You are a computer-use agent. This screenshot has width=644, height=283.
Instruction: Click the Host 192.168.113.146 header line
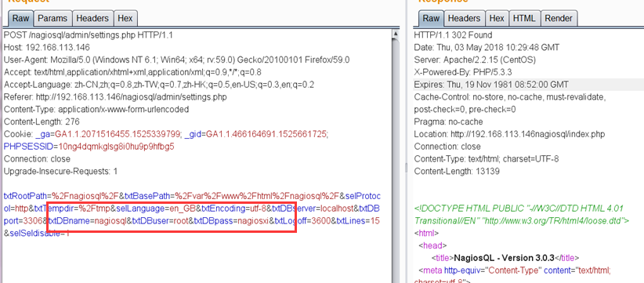[x=46, y=48]
